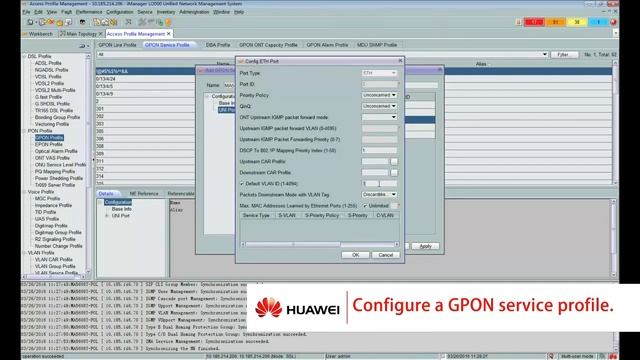
Task: Open the Fault menu
Action: [x=66, y=12]
